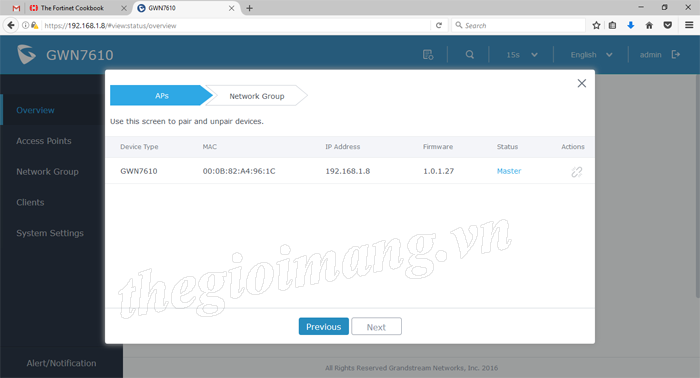Image resolution: width=700 pixels, height=378 pixels.
Task: Close The Fortinet Cookbook tab
Action: pos(124,8)
